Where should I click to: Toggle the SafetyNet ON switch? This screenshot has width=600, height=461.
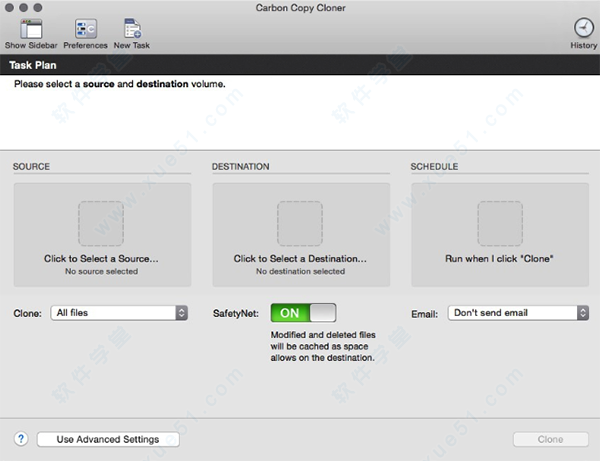[303, 313]
